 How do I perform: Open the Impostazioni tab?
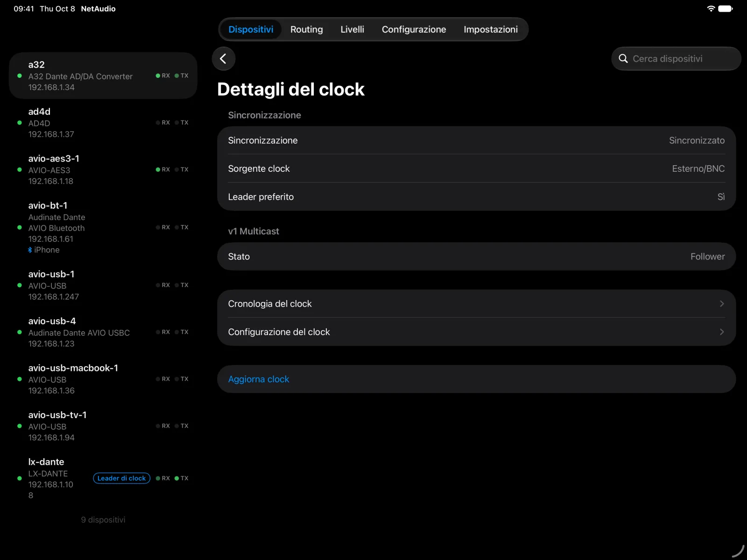pos(491,29)
